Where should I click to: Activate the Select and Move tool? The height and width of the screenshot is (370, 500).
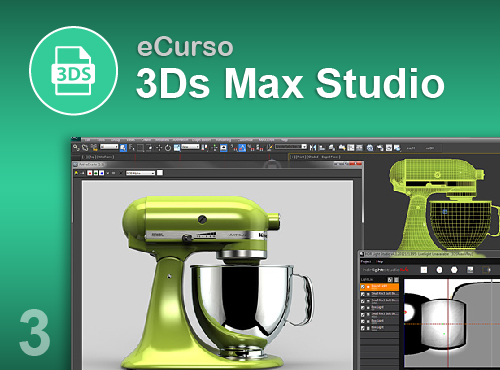click(x=159, y=147)
